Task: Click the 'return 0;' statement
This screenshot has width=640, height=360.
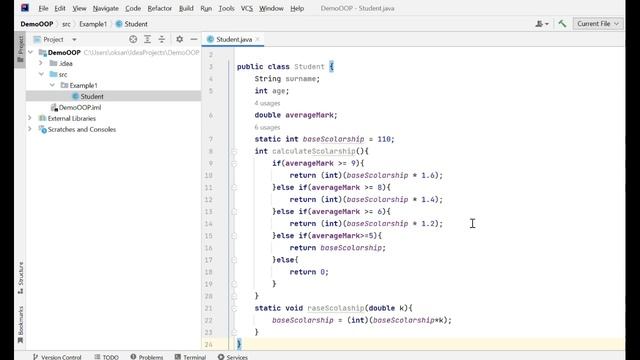Action: point(309,272)
